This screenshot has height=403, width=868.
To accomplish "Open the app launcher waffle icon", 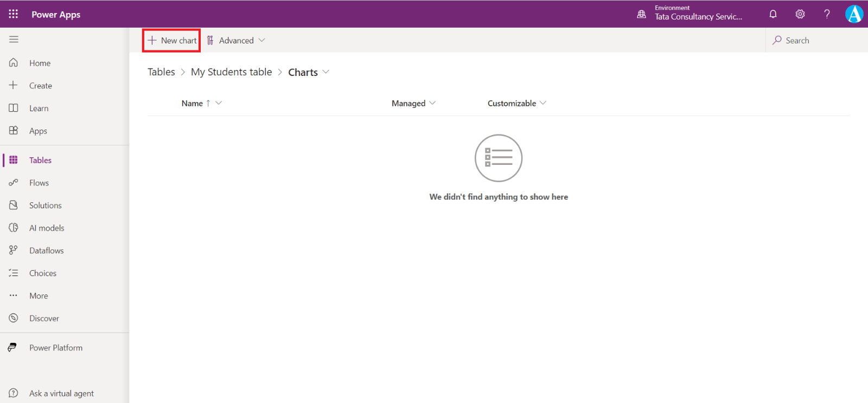I will point(14,14).
